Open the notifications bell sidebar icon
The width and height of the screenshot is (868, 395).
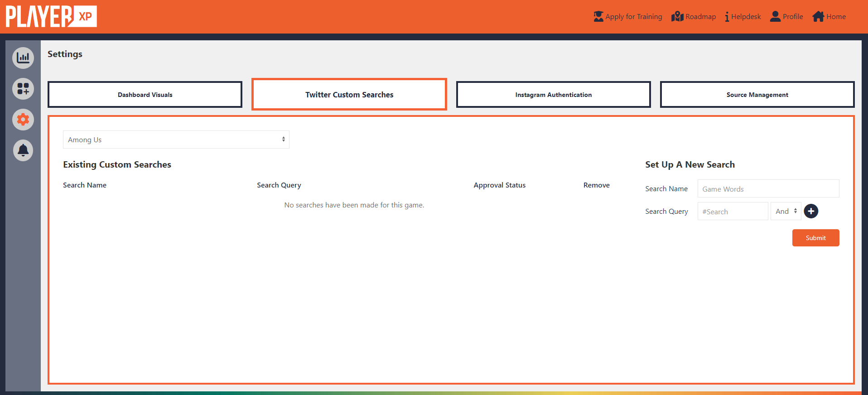tap(23, 150)
